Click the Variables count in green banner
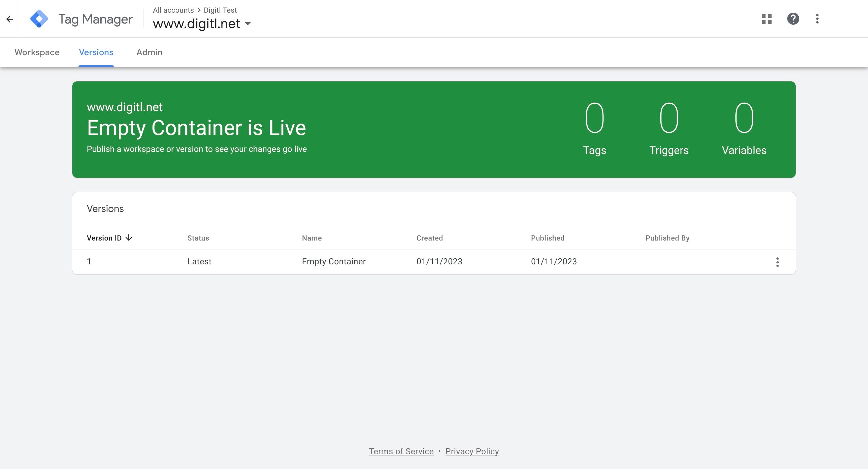This screenshot has width=868, height=469. click(x=744, y=118)
